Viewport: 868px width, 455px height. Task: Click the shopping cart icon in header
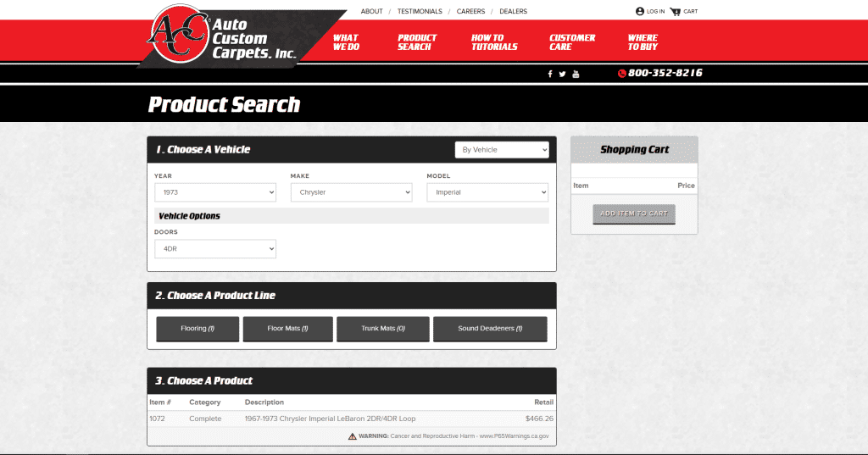tap(675, 11)
